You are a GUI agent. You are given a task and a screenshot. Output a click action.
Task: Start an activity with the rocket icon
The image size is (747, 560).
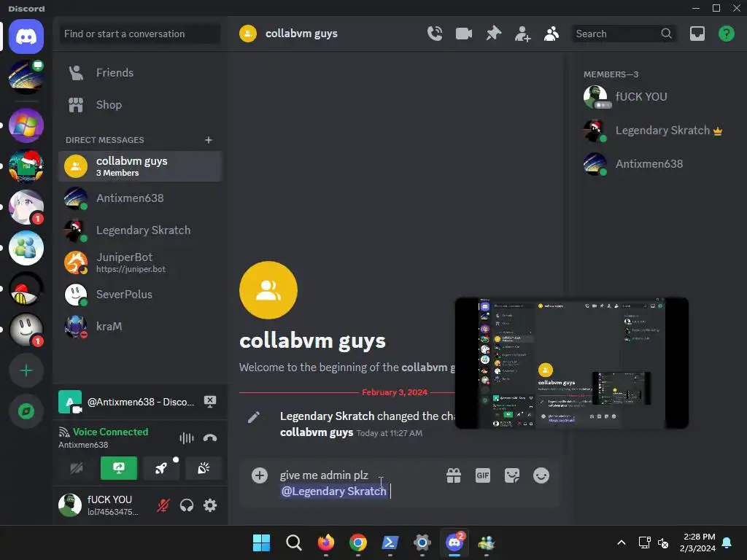[161, 469]
